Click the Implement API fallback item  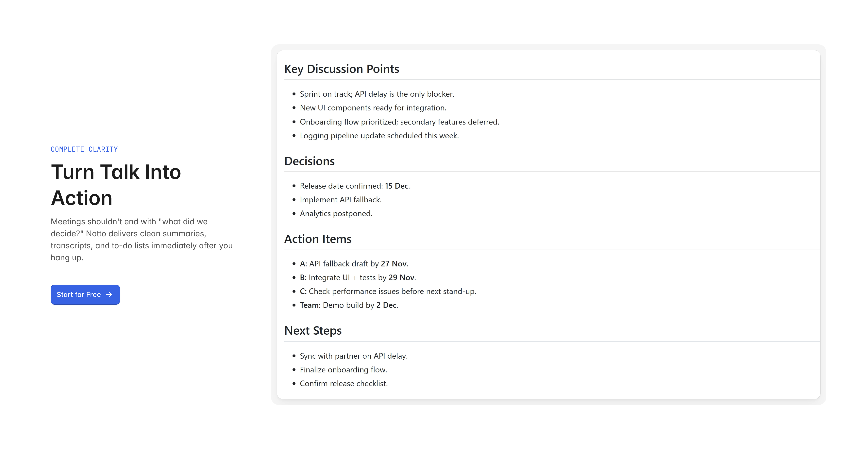[340, 200]
